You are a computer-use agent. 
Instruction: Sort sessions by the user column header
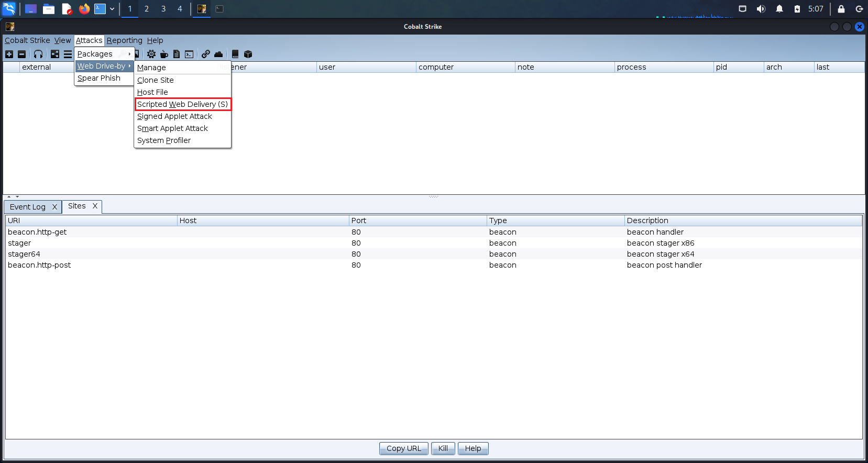click(x=366, y=67)
